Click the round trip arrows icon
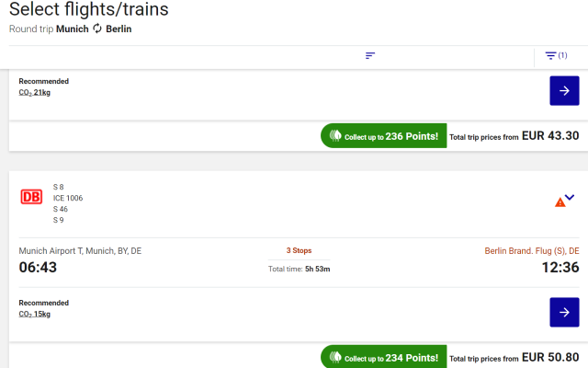Image resolution: width=588 pixels, height=368 pixels. point(97,29)
